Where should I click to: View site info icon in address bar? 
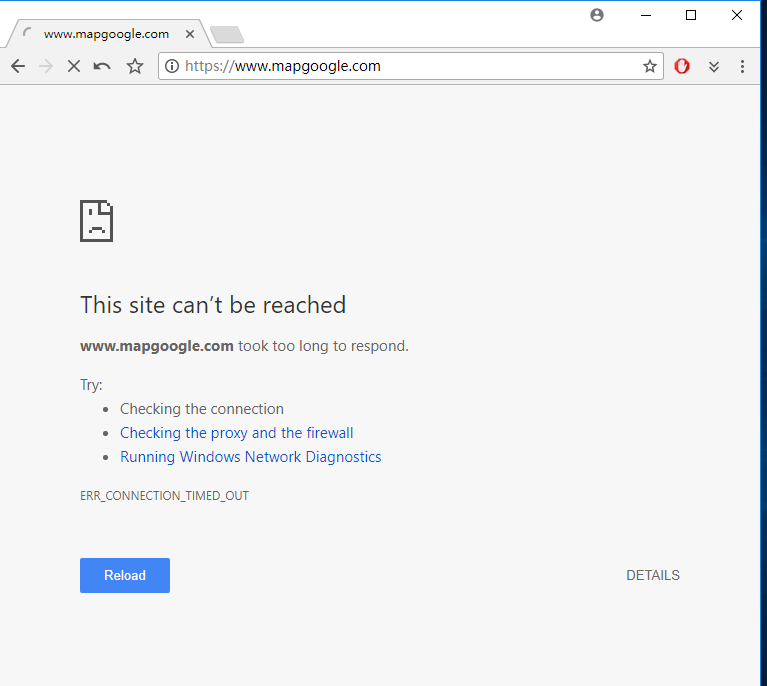coord(172,66)
